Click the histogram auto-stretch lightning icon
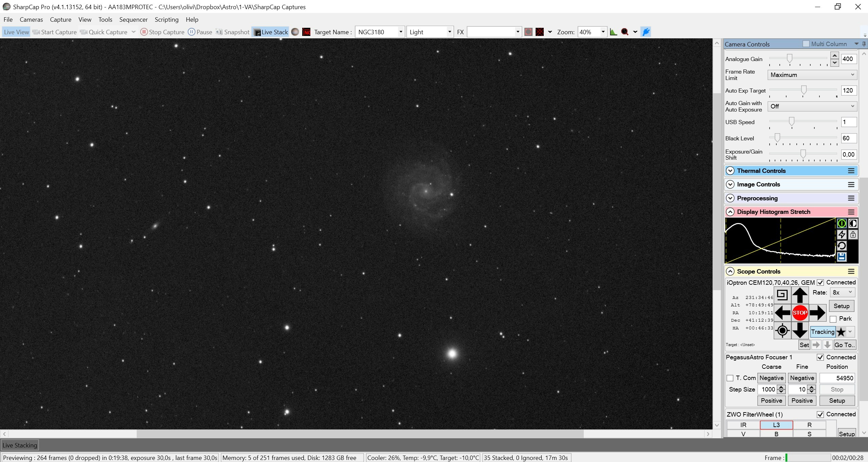Screen dimensions: 868x462 pos(842,235)
